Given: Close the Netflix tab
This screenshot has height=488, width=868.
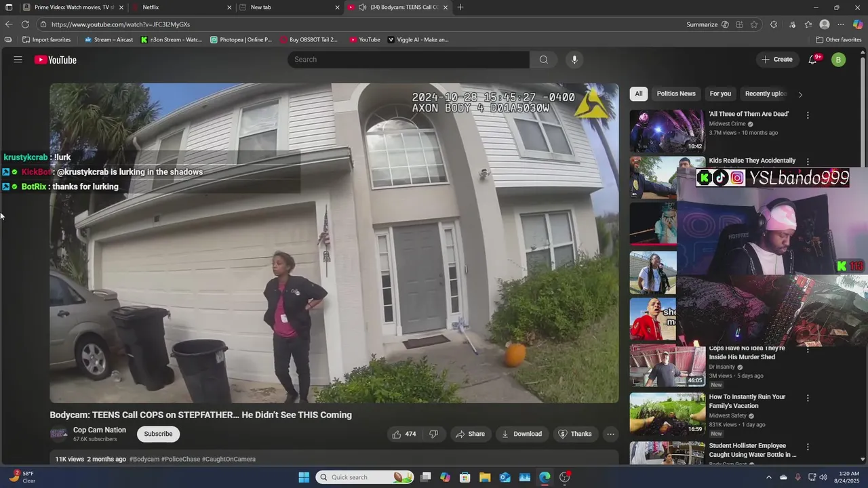Looking at the screenshot, I should tap(229, 7).
